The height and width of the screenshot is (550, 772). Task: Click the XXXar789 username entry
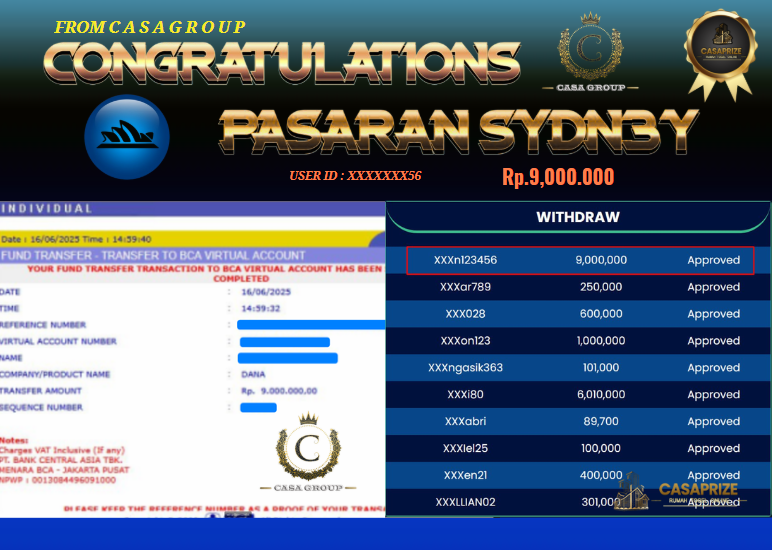[x=465, y=287]
